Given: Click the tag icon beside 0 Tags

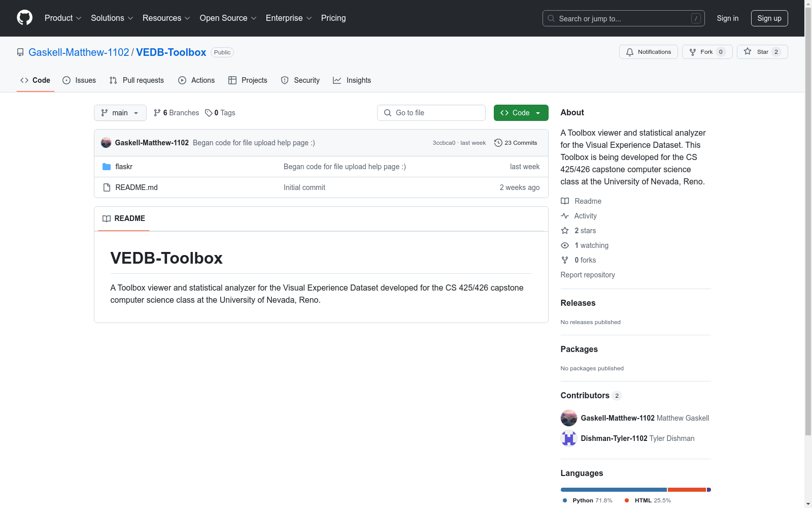Looking at the screenshot, I should (209, 113).
